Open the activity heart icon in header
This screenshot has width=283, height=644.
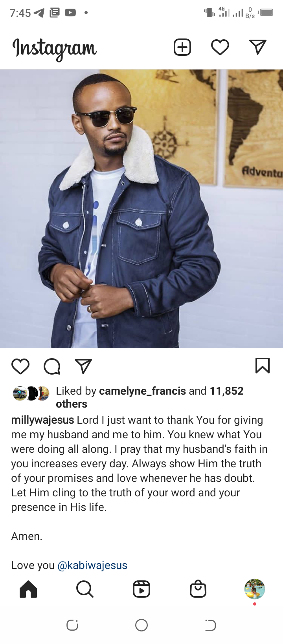pyautogui.click(x=220, y=48)
